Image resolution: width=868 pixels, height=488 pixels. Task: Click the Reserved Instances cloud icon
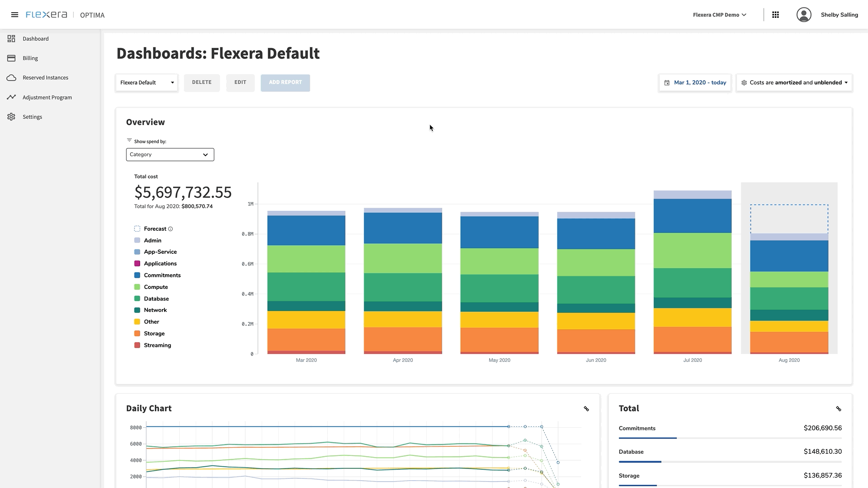(11, 78)
